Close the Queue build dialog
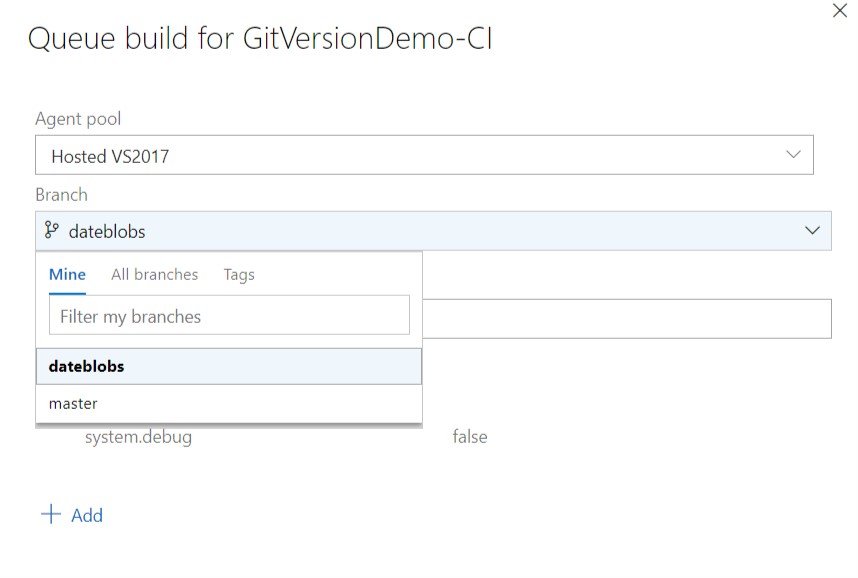This screenshot has width=858, height=578. (839, 10)
